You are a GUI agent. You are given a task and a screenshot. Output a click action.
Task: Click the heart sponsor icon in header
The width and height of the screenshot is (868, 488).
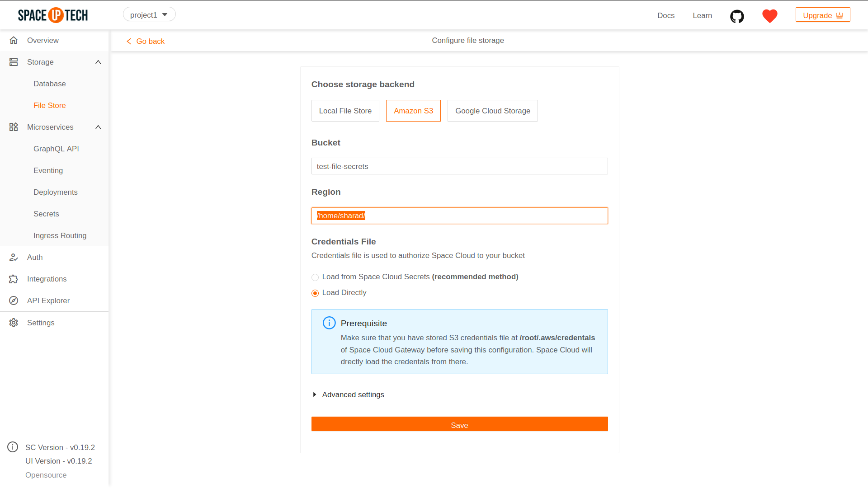(x=769, y=16)
